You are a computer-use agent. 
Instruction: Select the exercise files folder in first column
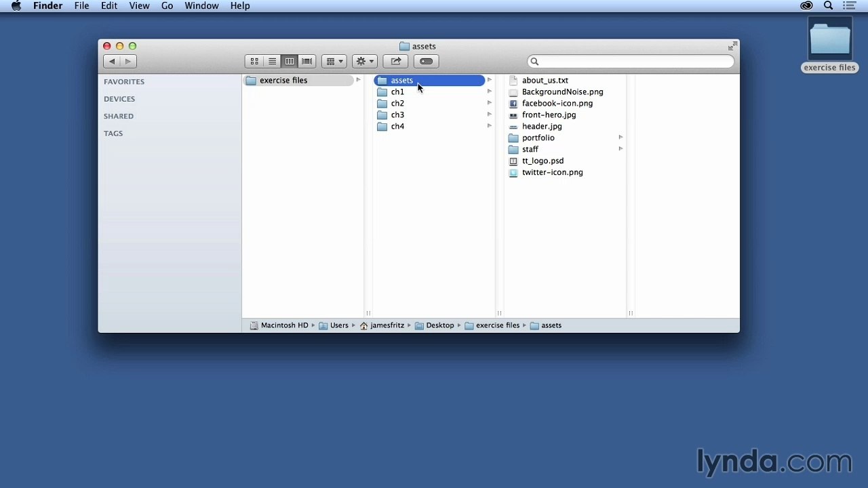299,80
